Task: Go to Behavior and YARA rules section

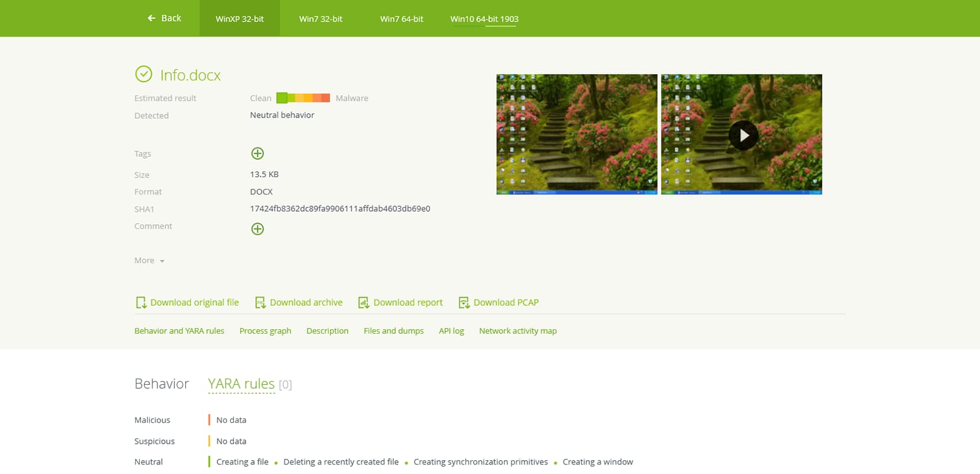Action: click(180, 331)
